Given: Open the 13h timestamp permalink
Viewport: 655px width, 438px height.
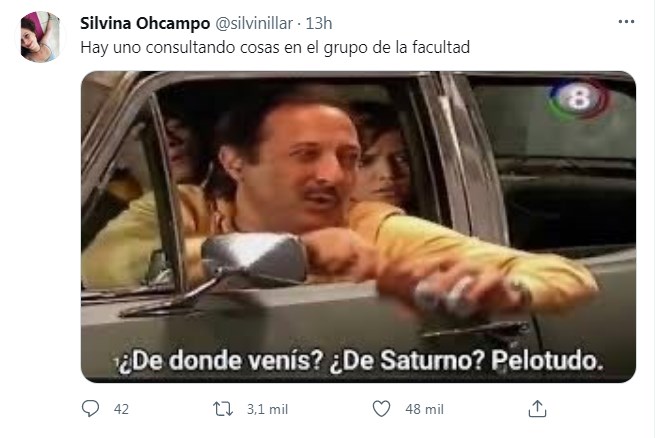Looking at the screenshot, I should 319,23.
